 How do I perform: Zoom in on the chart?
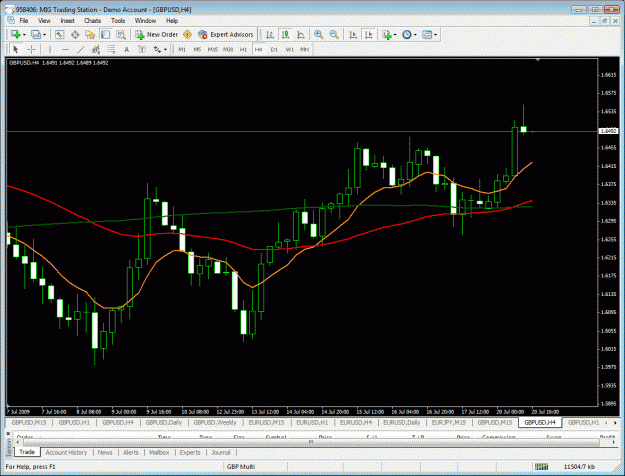point(318,35)
